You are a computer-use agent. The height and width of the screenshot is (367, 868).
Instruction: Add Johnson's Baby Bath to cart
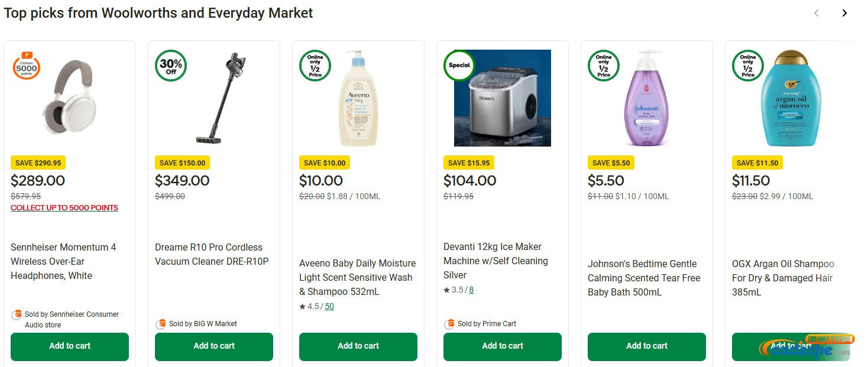click(647, 346)
